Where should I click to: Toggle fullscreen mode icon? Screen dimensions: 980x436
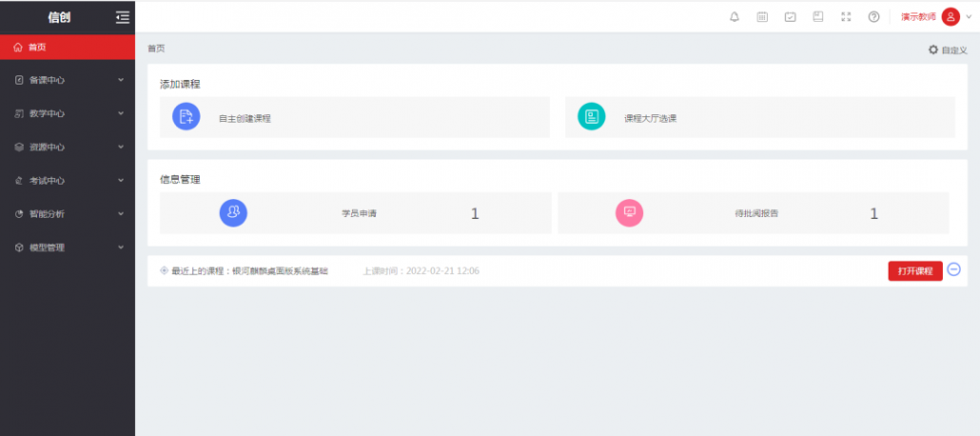(846, 17)
